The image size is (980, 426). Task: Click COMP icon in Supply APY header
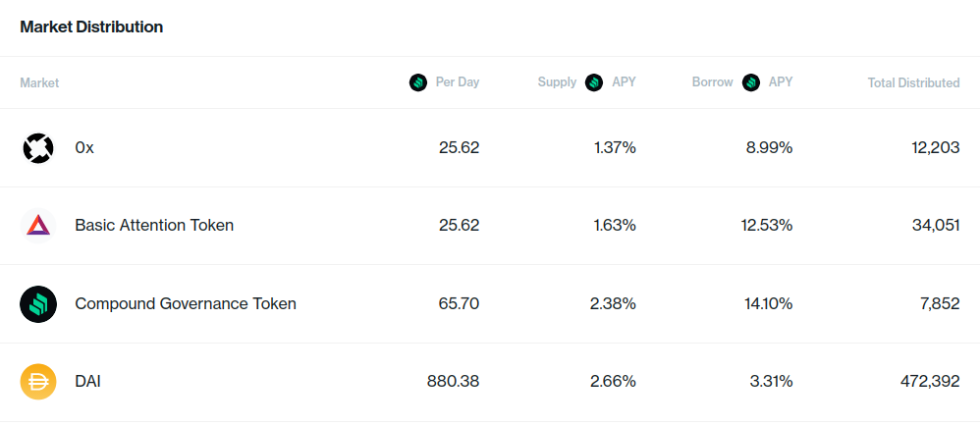pyautogui.click(x=594, y=82)
